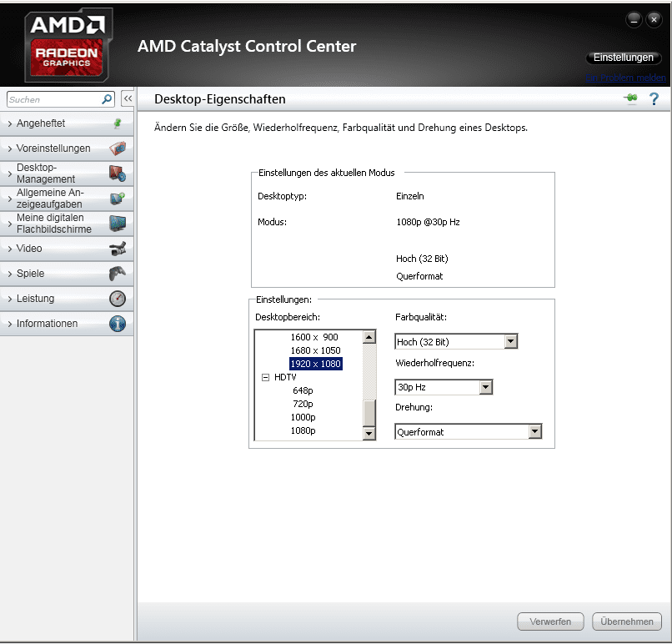This screenshot has width=672, height=644.
Task: Close the Catalyst Control Center window
Action: 654,19
